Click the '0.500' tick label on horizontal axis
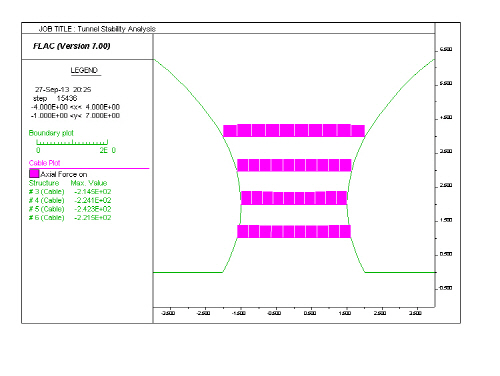This screenshot has height=376, width=500. [x=310, y=313]
